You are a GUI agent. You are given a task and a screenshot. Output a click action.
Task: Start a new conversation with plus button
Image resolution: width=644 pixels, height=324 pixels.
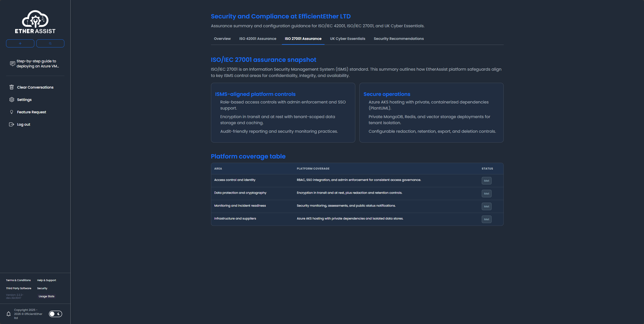point(20,43)
